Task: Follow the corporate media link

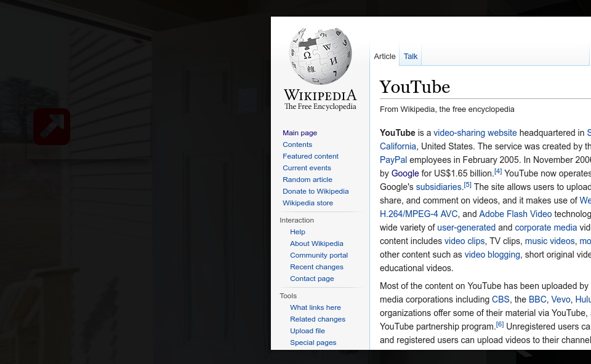Action: (546, 228)
